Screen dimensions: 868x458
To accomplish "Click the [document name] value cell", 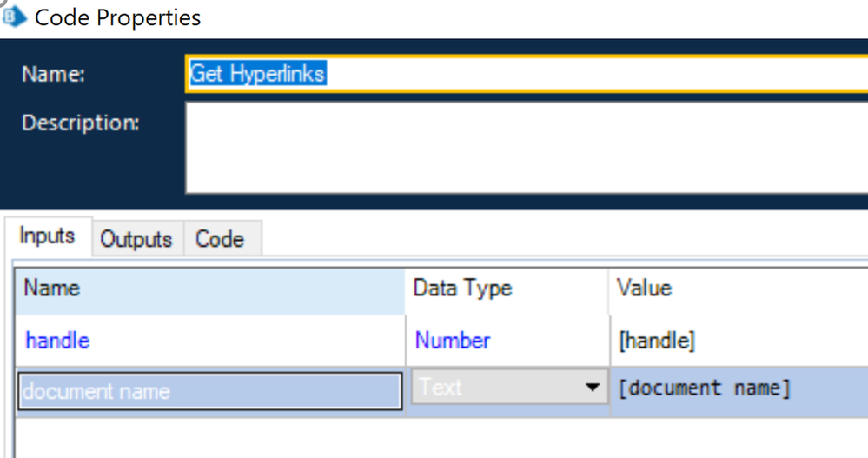I will click(739, 388).
